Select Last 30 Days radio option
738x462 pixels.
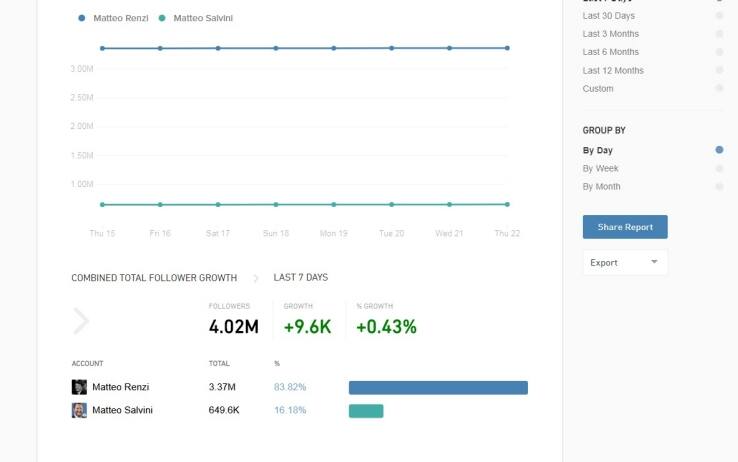click(719, 16)
